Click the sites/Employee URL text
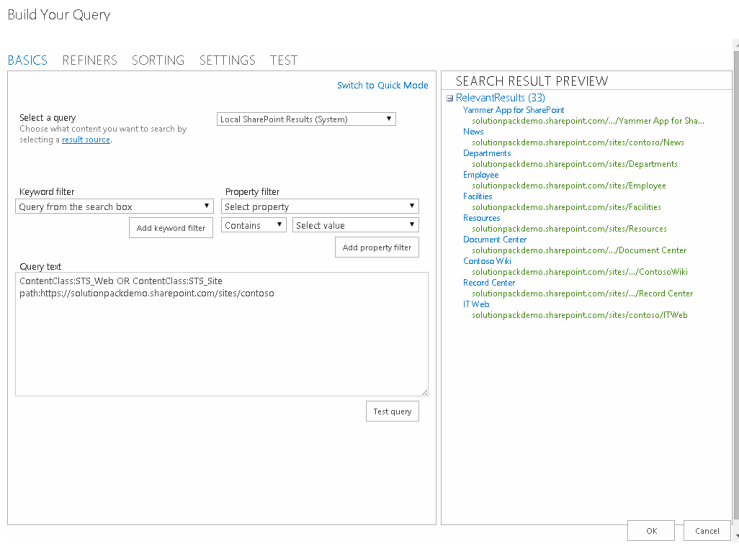Image resolution: width=739 pixels, height=546 pixels. 569,186
